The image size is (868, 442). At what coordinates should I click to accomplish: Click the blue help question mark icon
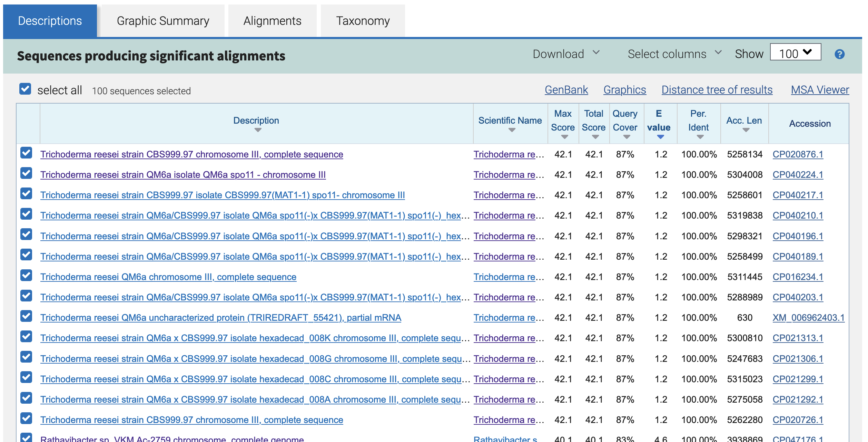click(839, 54)
